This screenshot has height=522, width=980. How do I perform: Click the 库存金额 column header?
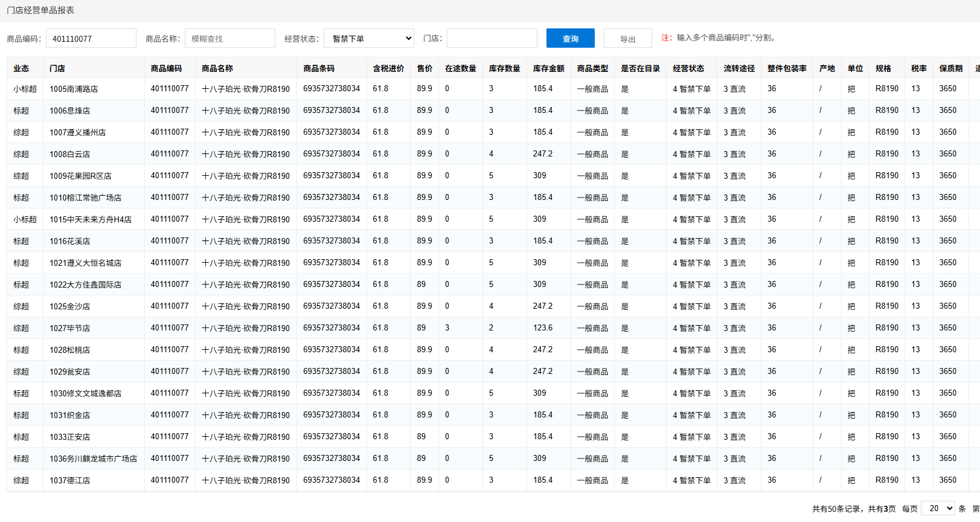pos(548,68)
